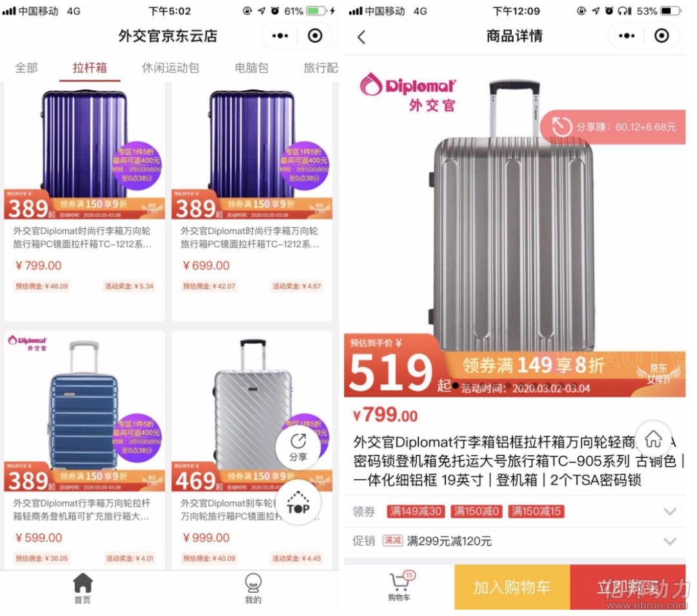Screen dimensions: 697x616
Task: Tap the 分享赚 earnings banner
Action: (614, 127)
